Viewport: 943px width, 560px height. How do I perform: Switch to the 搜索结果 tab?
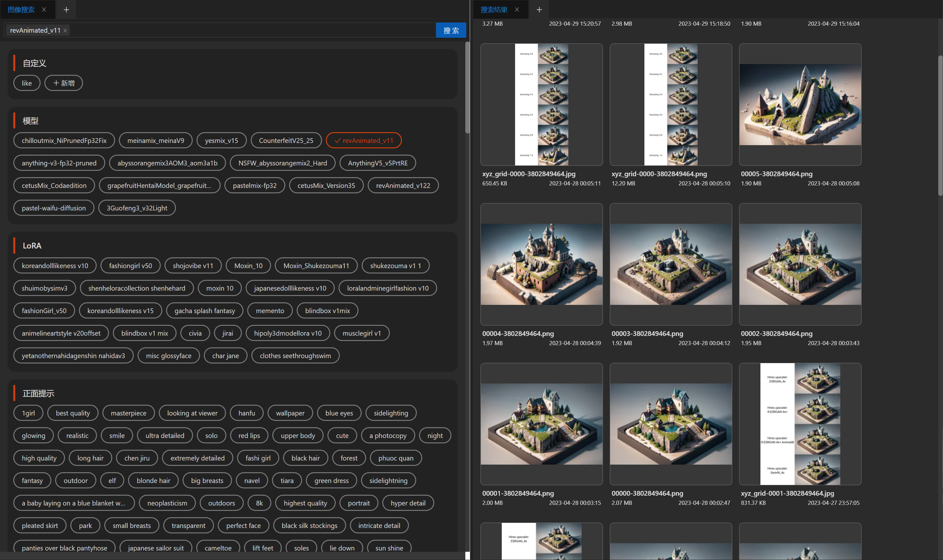point(494,10)
